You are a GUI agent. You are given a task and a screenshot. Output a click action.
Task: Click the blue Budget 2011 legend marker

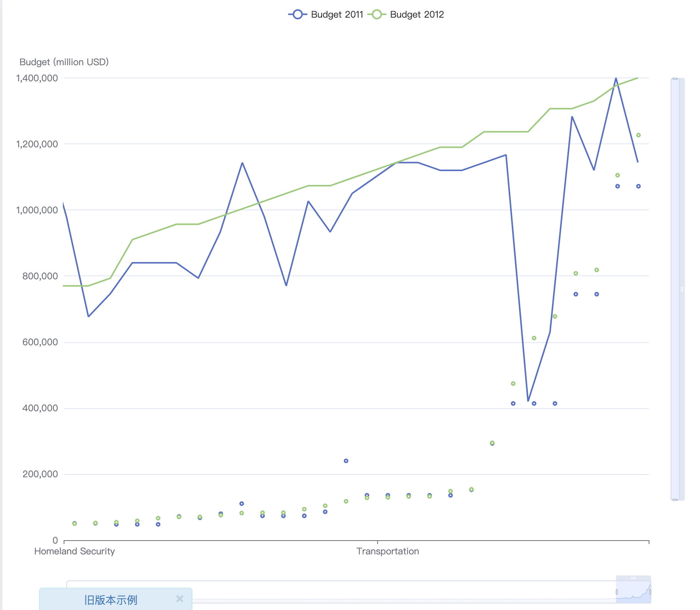pyautogui.click(x=298, y=15)
